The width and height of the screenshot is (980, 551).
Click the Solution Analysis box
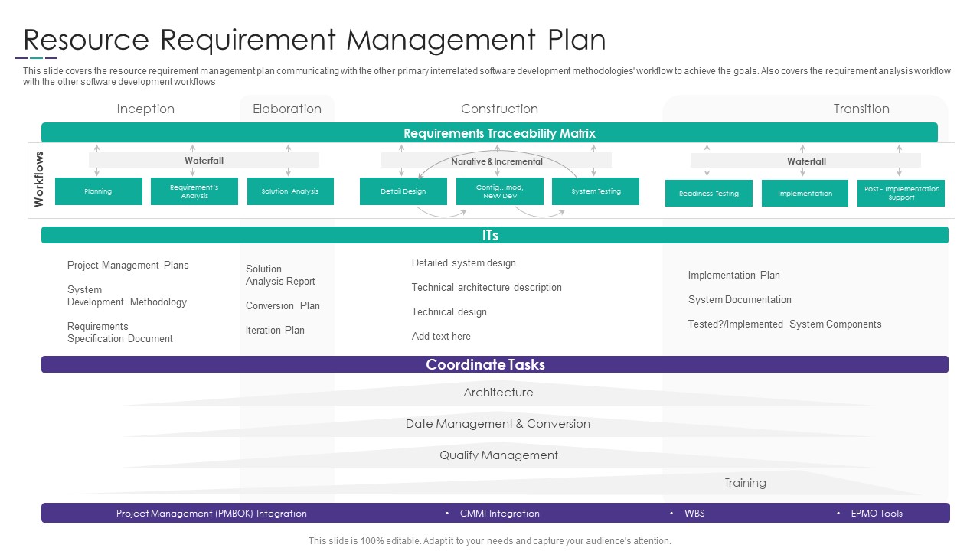290,191
